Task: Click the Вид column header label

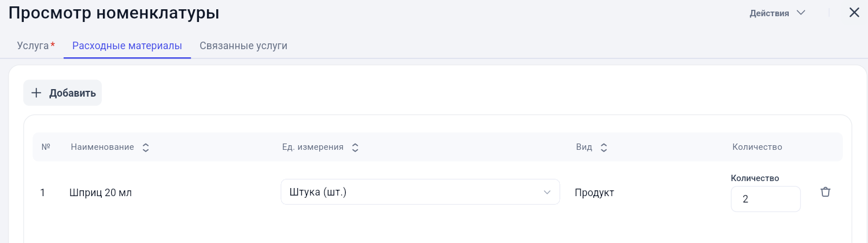Action: 584,148
